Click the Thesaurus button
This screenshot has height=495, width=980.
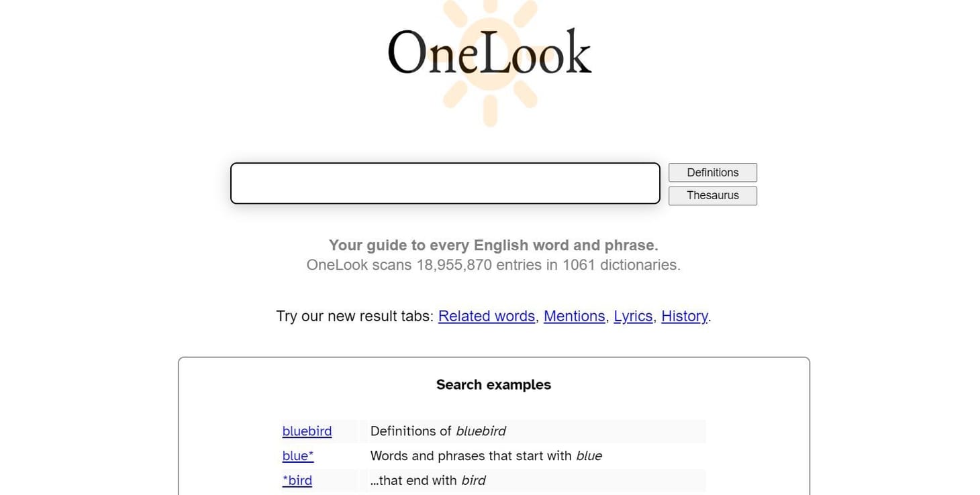[x=712, y=195]
